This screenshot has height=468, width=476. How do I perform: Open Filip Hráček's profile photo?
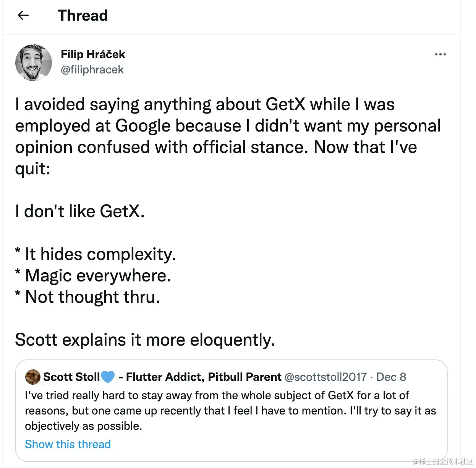33,63
